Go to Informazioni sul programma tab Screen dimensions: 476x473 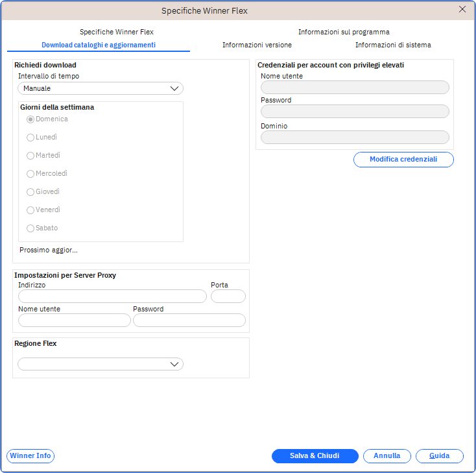click(x=344, y=32)
